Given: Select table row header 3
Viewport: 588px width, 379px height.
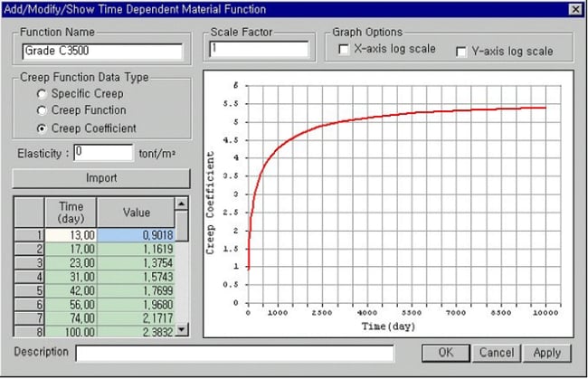Looking at the screenshot, I should click(29, 263).
